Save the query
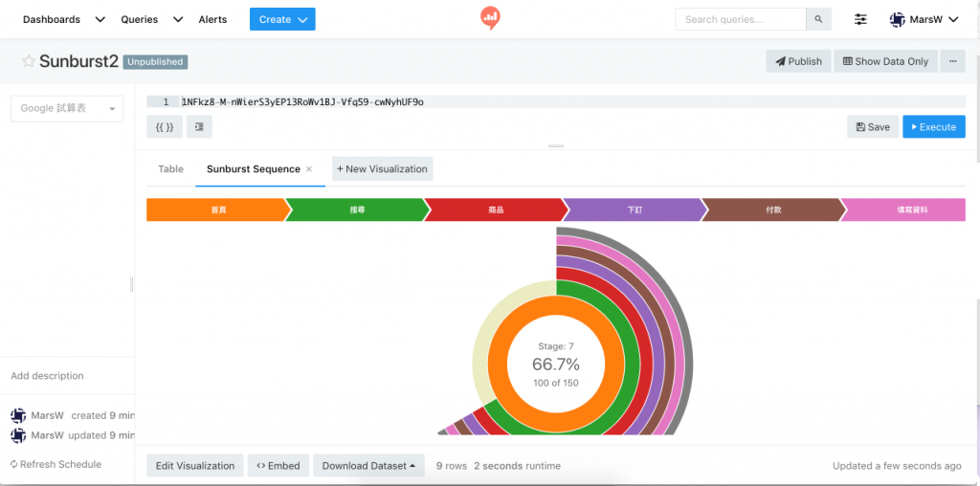This screenshot has height=486, width=980. 873,127
